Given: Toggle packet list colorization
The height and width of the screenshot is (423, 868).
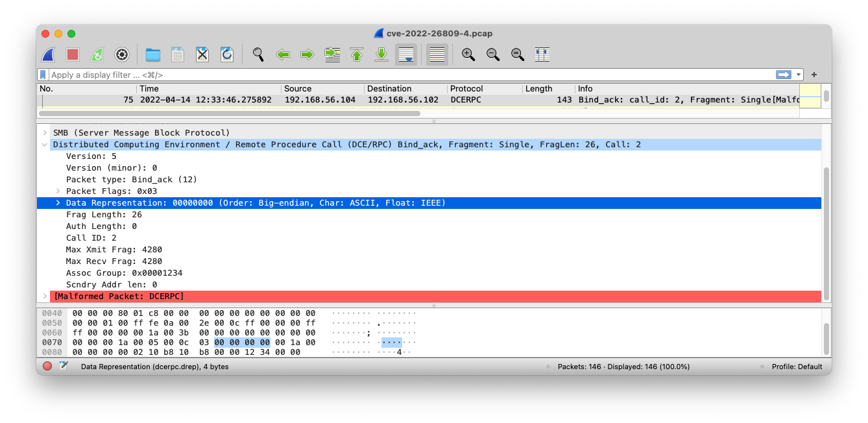Looking at the screenshot, I should tap(437, 54).
